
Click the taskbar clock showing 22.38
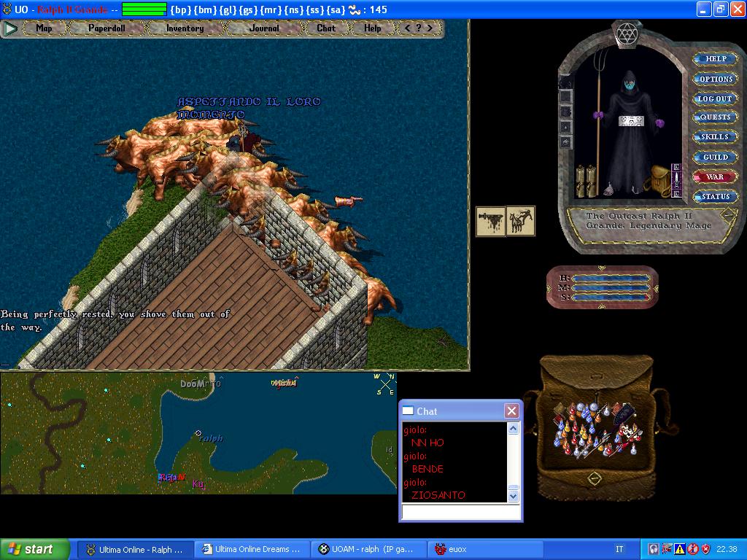coord(727,550)
